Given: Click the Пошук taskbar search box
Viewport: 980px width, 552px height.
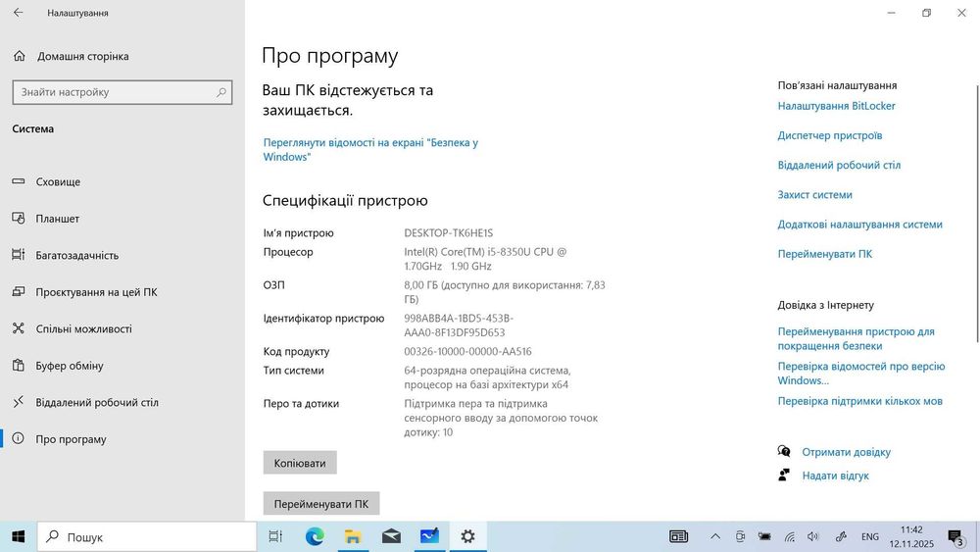Looking at the screenshot, I should pos(147,536).
